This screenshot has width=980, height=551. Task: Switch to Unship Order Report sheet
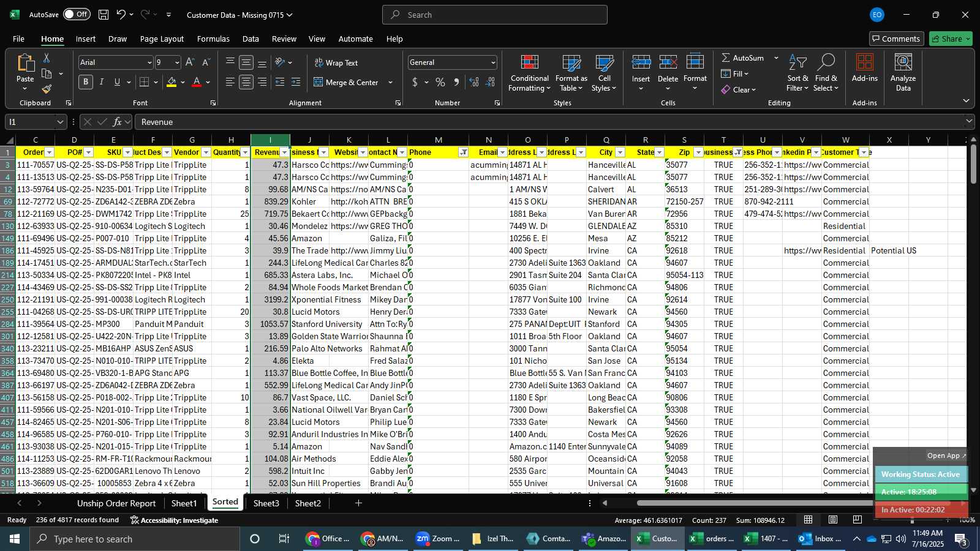pyautogui.click(x=116, y=503)
